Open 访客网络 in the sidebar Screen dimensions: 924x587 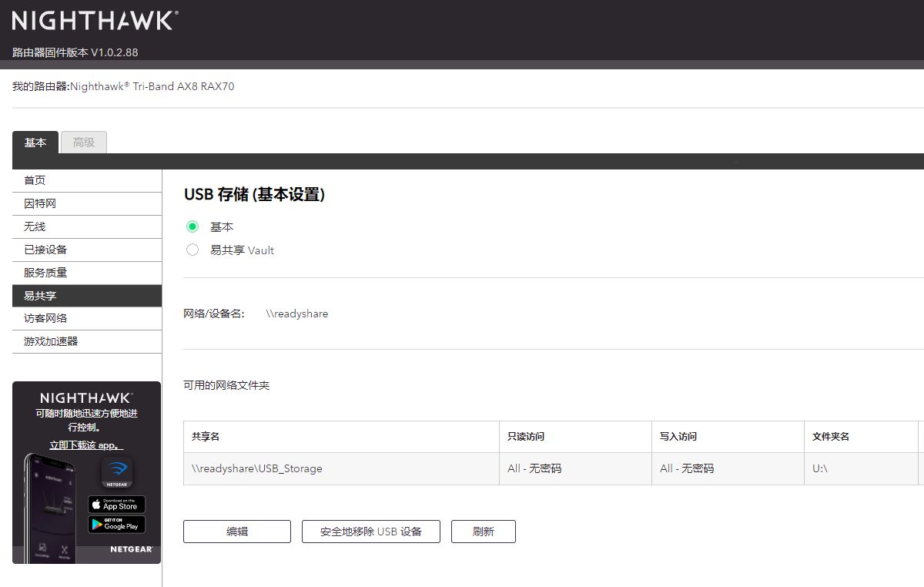coord(87,318)
